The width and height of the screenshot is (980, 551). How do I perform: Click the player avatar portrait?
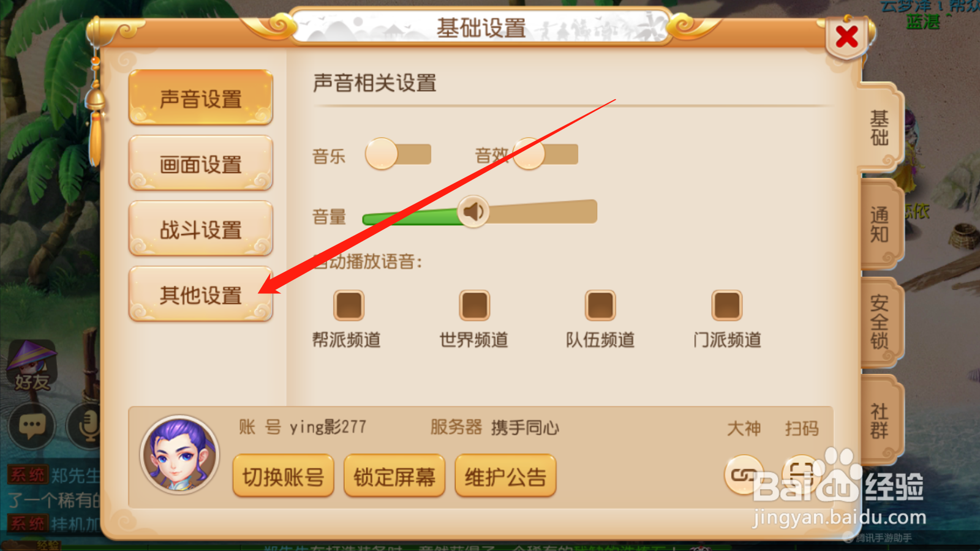click(179, 455)
